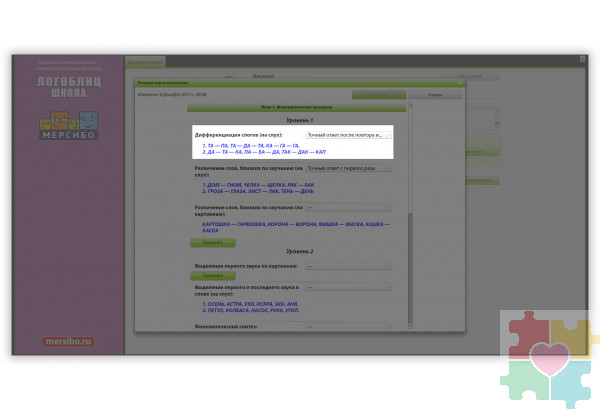Click word list 'ДОМ — ГНОМ, ЧЕЛКА — ЩЕЛКА'
Viewport: 600px width, 410px height.
pyautogui.click(x=258, y=184)
